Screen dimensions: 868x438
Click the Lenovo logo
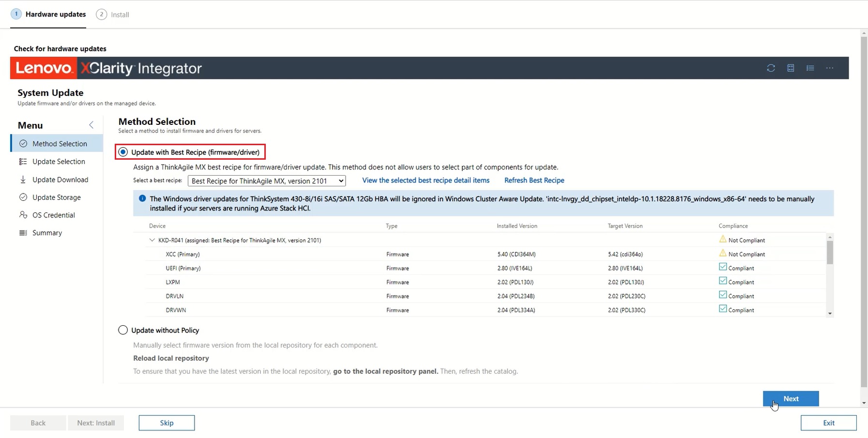point(44,68)
